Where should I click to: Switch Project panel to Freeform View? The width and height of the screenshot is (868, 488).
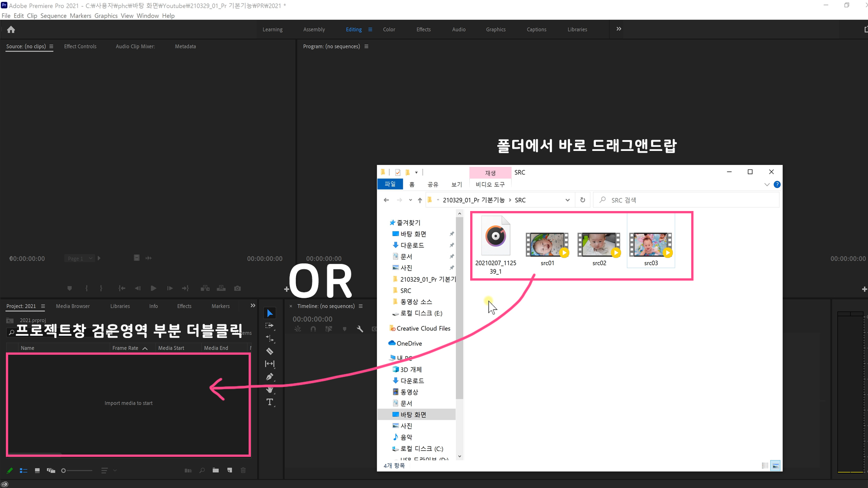(51, 470)
